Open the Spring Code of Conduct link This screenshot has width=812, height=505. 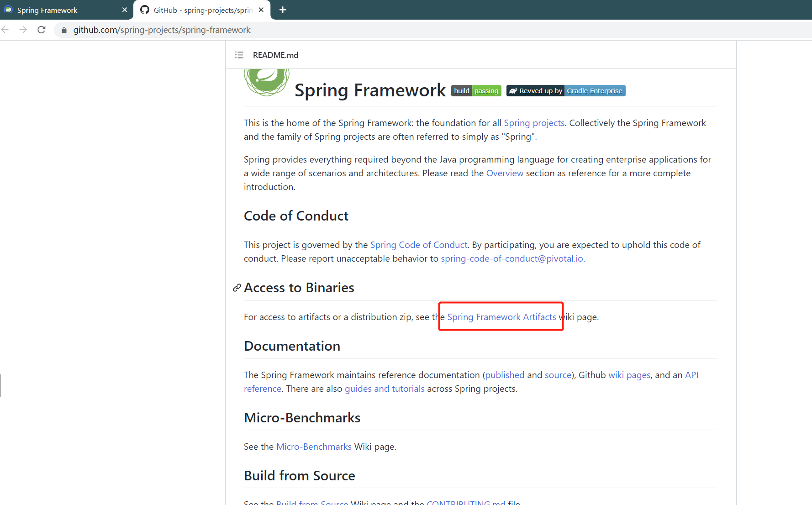click(418, 245)
